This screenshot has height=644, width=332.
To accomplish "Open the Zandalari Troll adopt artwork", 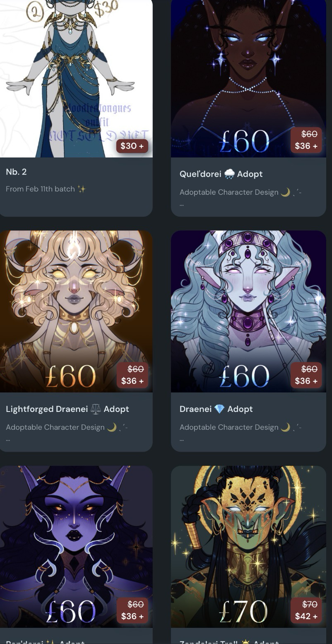I will [x=248, y=547].
